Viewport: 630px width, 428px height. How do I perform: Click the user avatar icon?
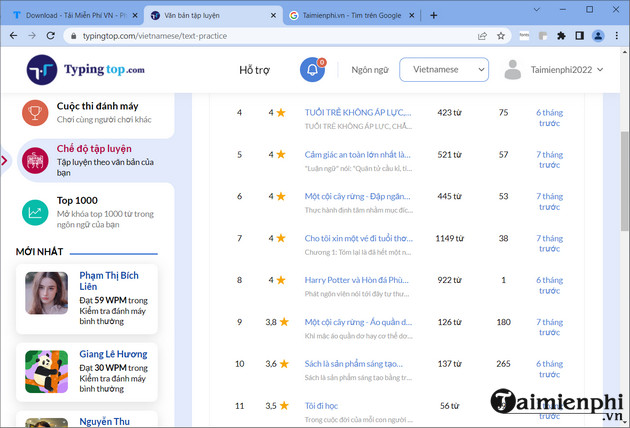point(513,70)
